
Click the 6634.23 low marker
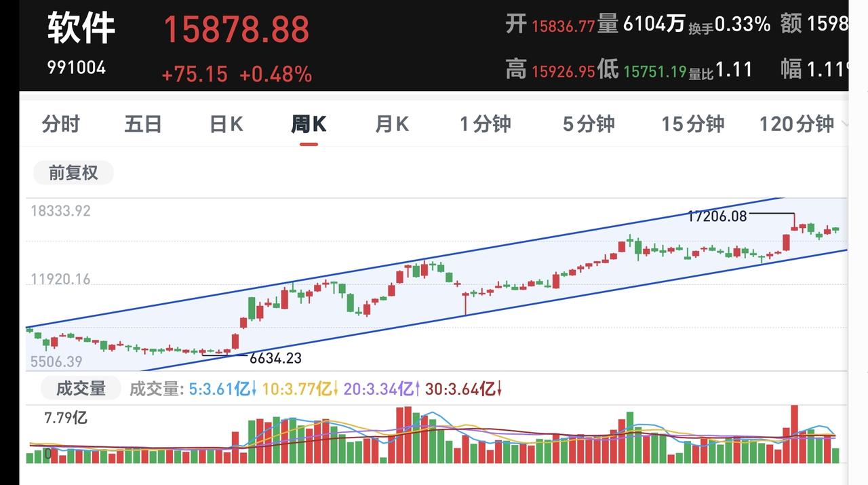[x=275, y=358]
